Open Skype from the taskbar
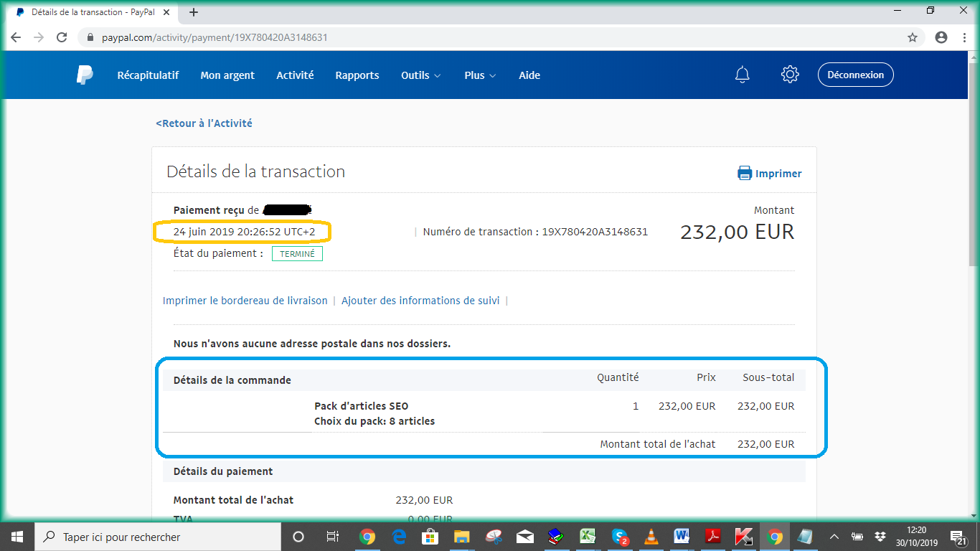This screenshot has width=980, height=551. tap(620, 537)
